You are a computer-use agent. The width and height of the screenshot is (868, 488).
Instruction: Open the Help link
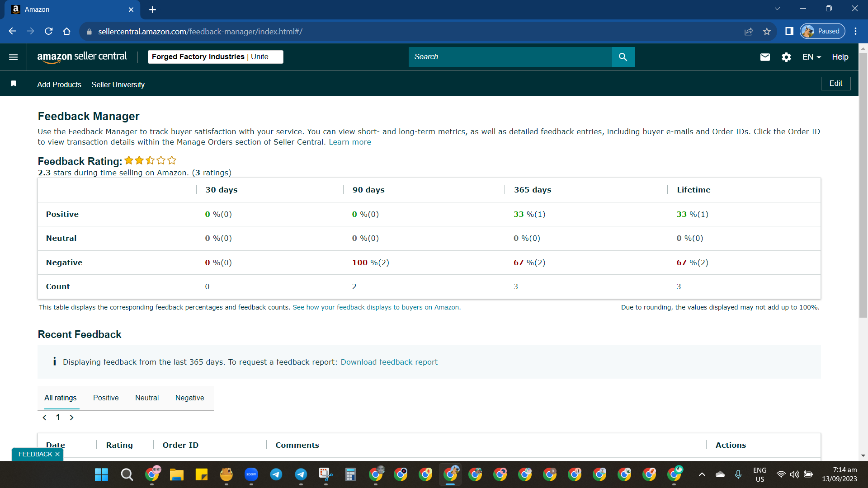click(840, 57)
